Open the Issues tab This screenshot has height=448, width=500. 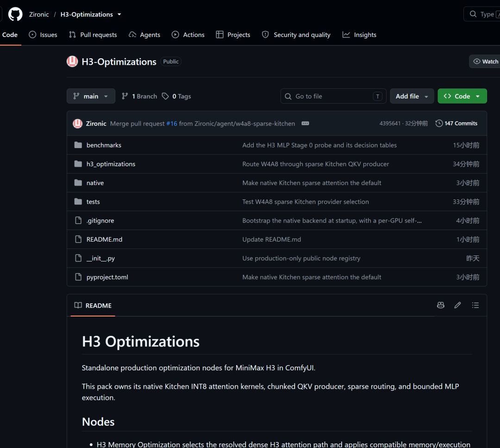coord(43,35)
